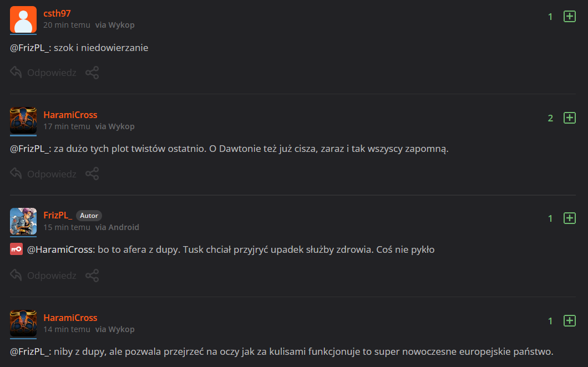Upvote HaramiCross's 14 min ago comment
This screenshot has height=367, width=588.
pyautogui.click(x=569, y=320)
